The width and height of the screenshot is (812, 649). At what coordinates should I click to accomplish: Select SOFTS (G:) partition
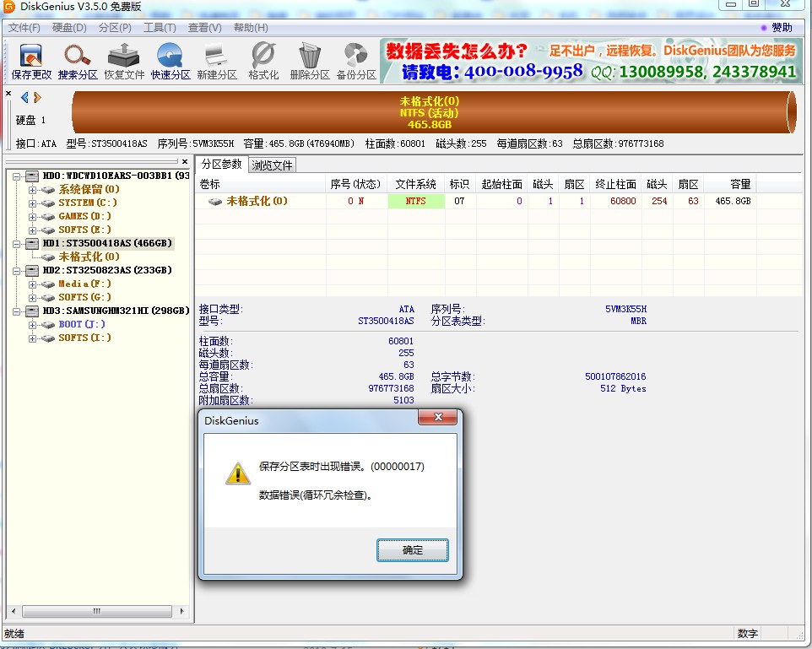[x=84, y=297]
